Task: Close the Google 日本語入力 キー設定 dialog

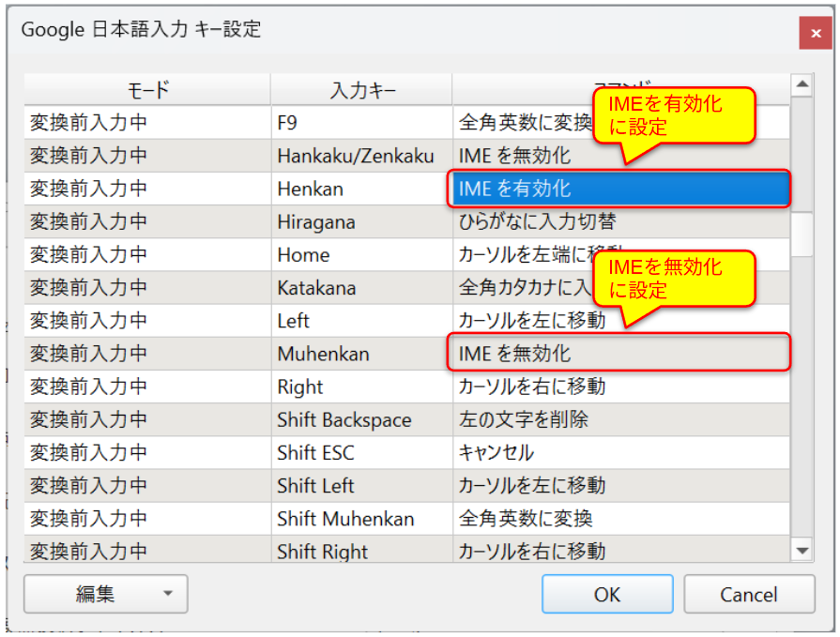Action: point(816,33)
